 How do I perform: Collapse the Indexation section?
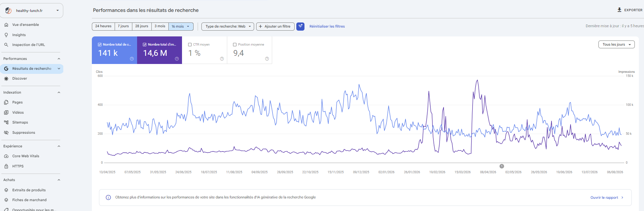point(59,93)
